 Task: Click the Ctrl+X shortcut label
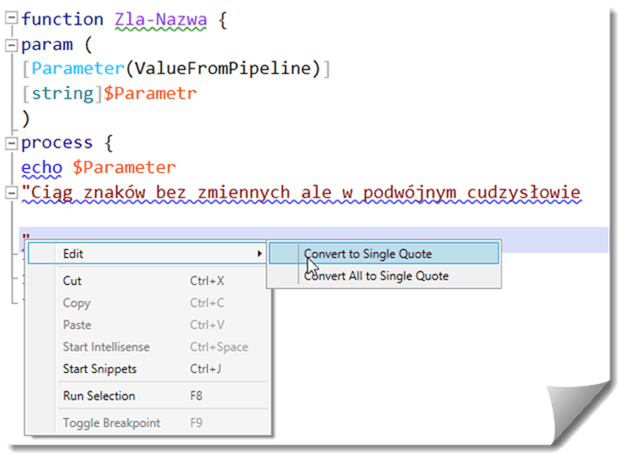207,281
